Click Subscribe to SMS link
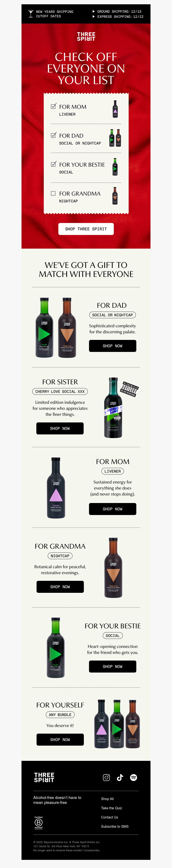Viewport: 172px width, 868px height. point(115,826)
